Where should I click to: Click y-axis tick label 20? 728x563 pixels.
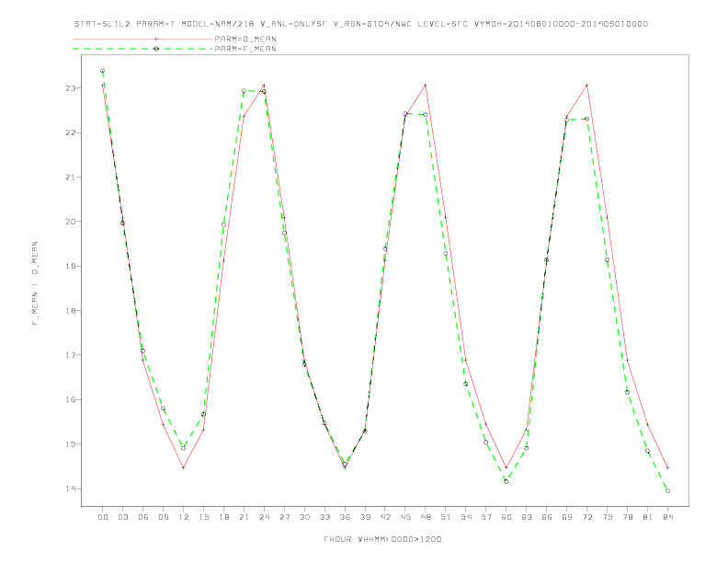(x=70, y=222)
